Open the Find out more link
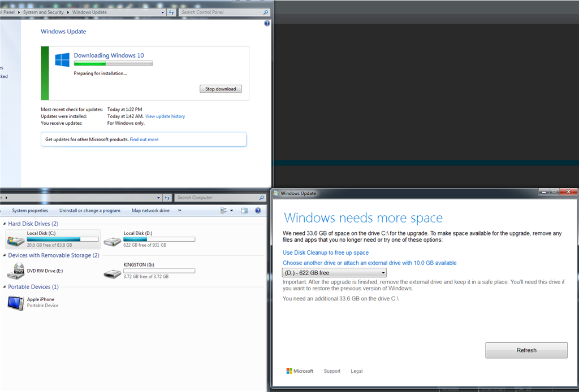Screen dimensions: 579x392 [144, 140]
